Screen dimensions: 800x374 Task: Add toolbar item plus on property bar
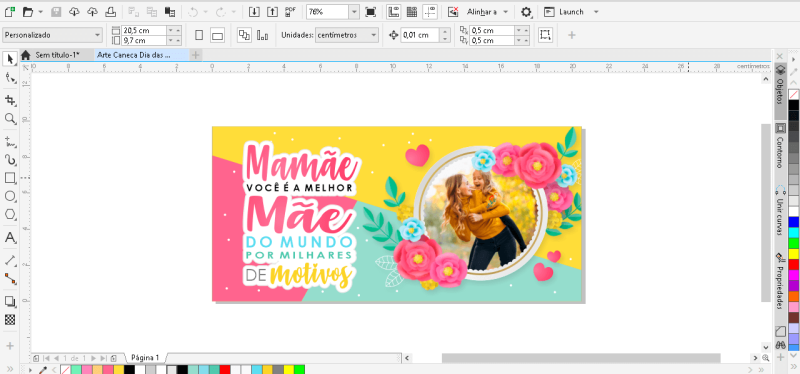tap(571, 35)
